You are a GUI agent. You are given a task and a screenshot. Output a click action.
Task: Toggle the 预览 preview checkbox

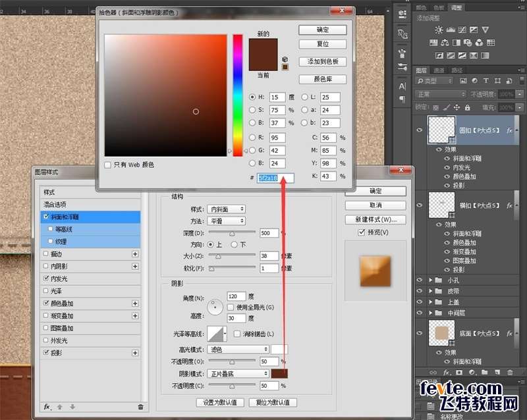click(x=362, y=232)
